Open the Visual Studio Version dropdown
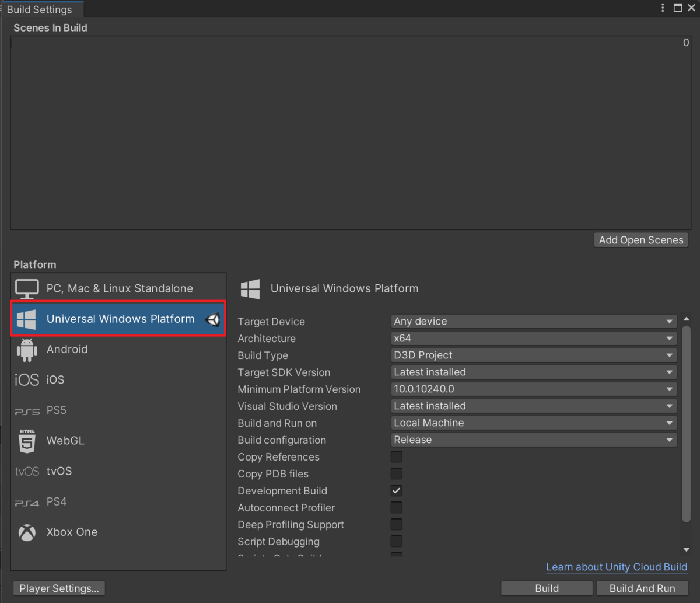 point(534,406)
